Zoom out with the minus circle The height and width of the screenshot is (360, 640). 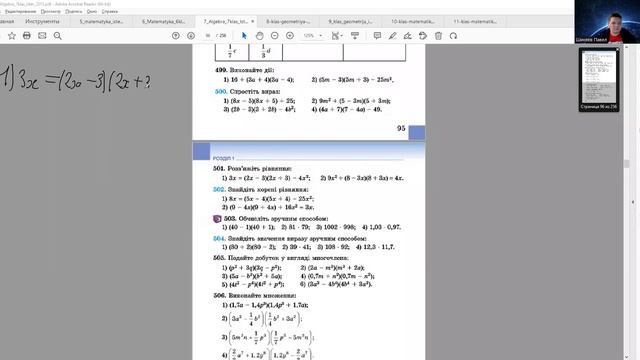(275, 36)
